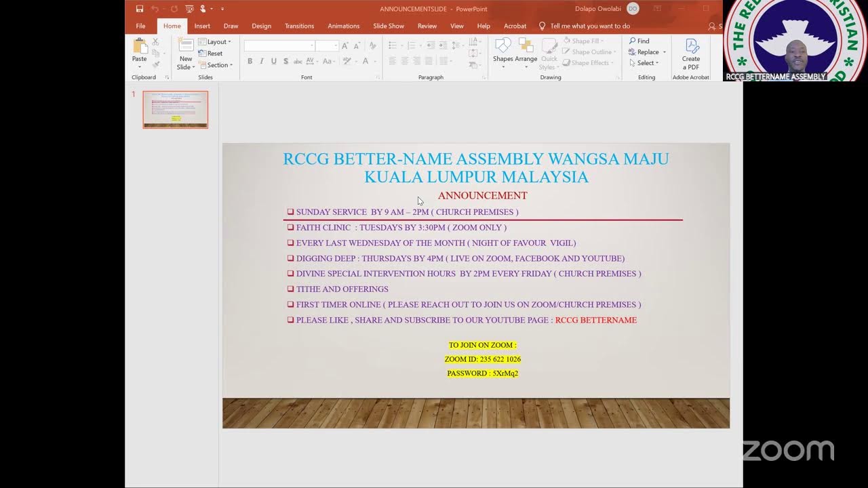This screenshot has width=868, height=488.
Task: Increase font size with larger A icon
Action: coord(345,46)
